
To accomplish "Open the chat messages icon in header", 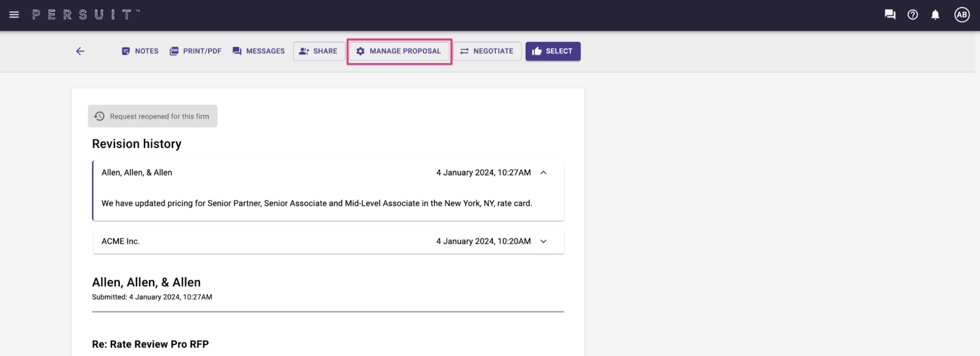I will pos(890,15).
